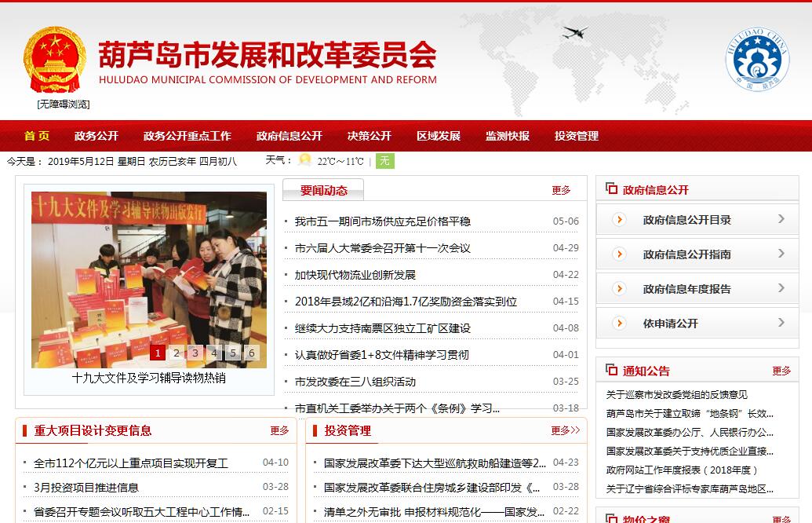Click orange arrow icon beside 依申请公开

[619, 324]
